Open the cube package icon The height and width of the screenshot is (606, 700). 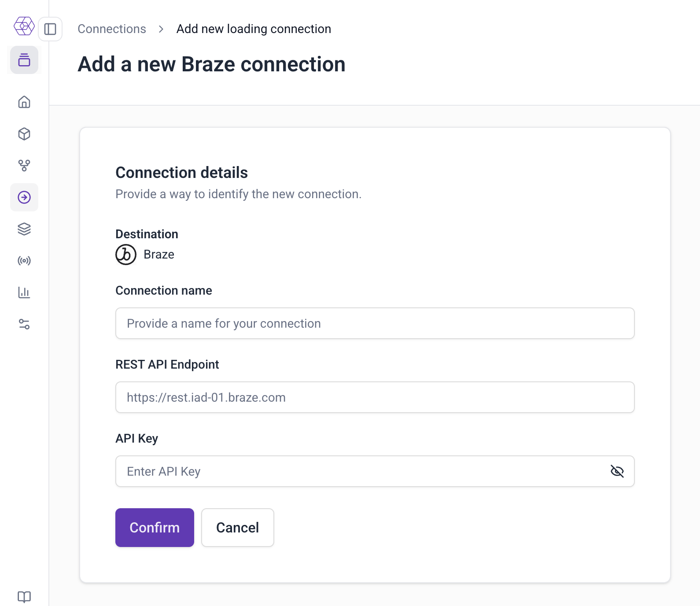tap(24, 134)
